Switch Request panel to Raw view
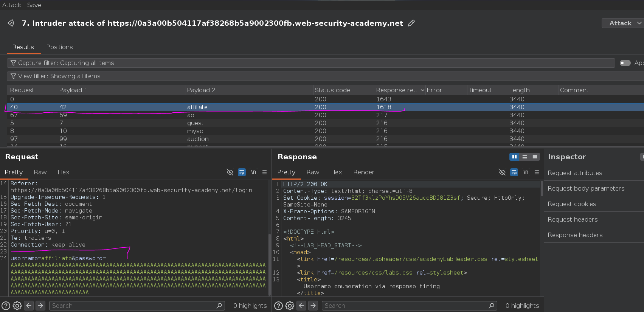Screen dimensions: 644x312 click(40, 172)
